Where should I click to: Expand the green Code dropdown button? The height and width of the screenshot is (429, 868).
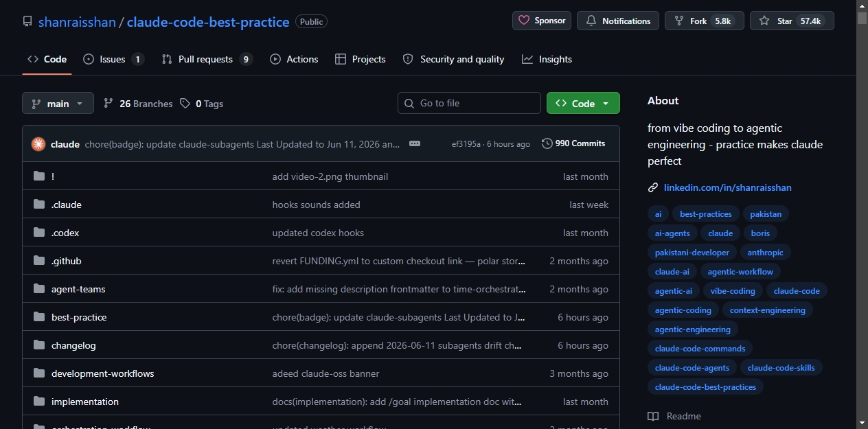(x=583, y=103)
